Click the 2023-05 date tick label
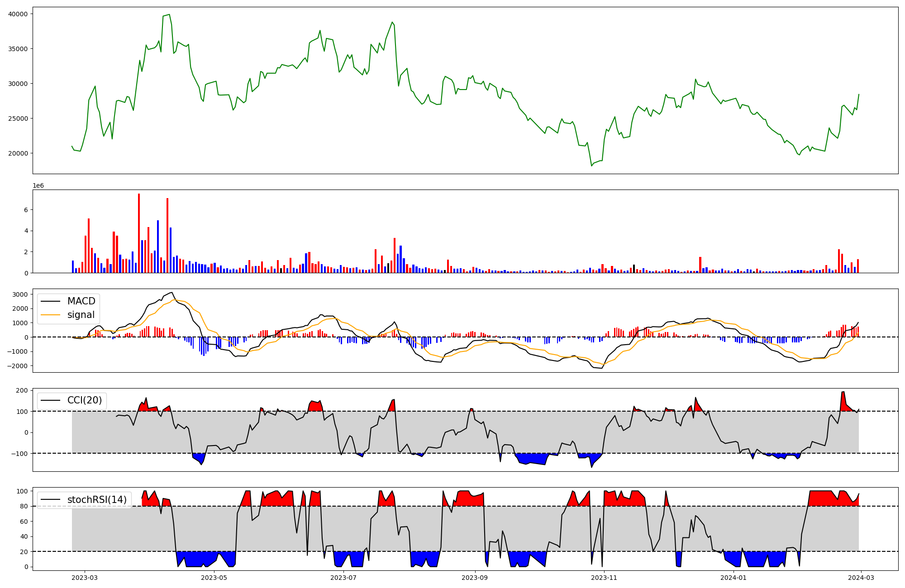 coord(214,578)
